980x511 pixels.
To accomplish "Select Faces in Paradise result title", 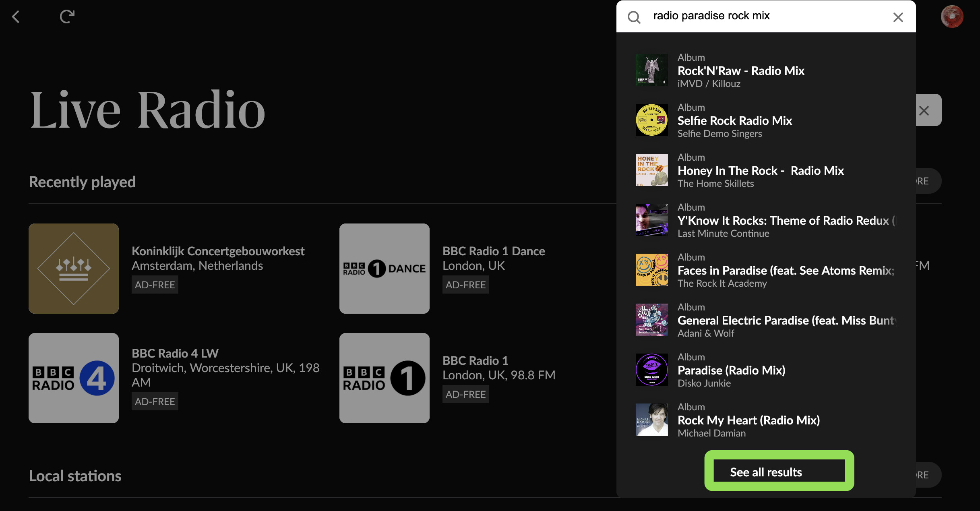I will click(786, 271).
